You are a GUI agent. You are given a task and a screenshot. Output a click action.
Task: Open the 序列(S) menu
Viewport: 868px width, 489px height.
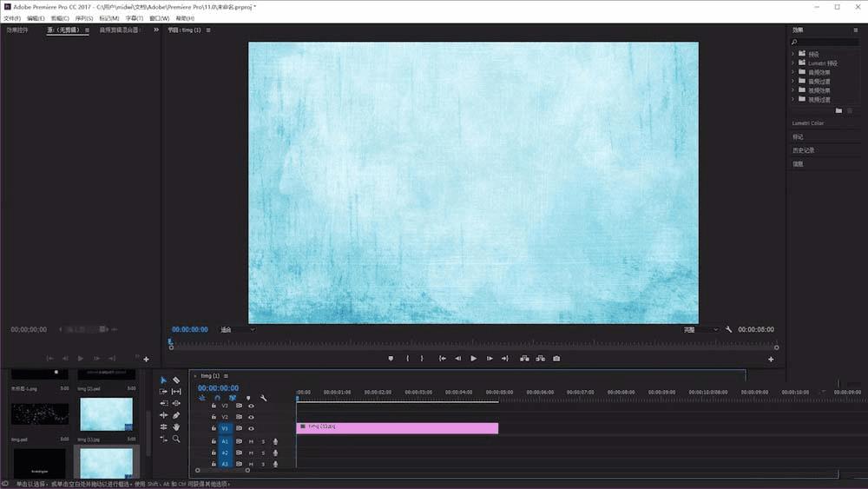pos(83,18)
